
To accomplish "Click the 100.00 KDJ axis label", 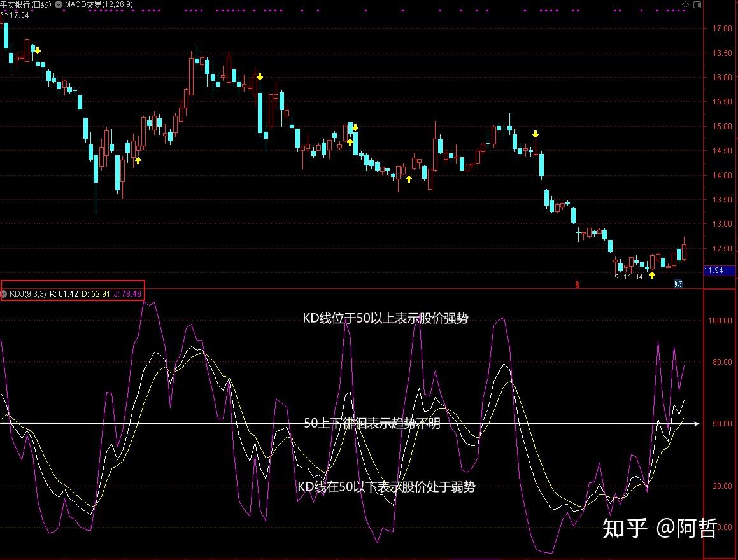I will tap(720, 321).
